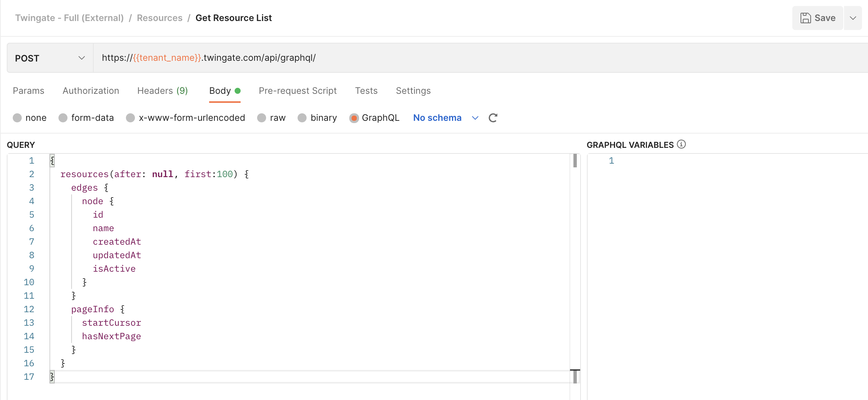
Task: Click the QUERY section label
Action: (21, 145)
